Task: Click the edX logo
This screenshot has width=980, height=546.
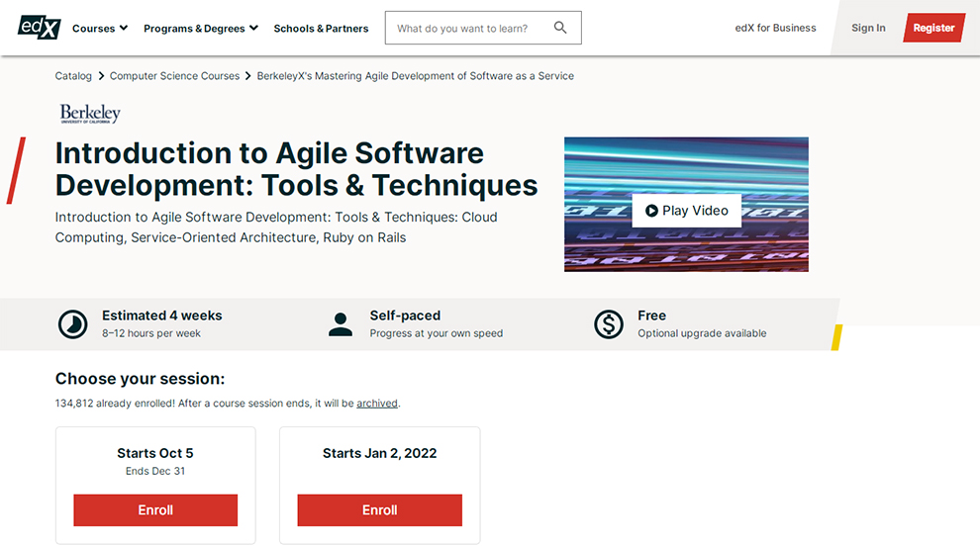Action: click(40, 28)
